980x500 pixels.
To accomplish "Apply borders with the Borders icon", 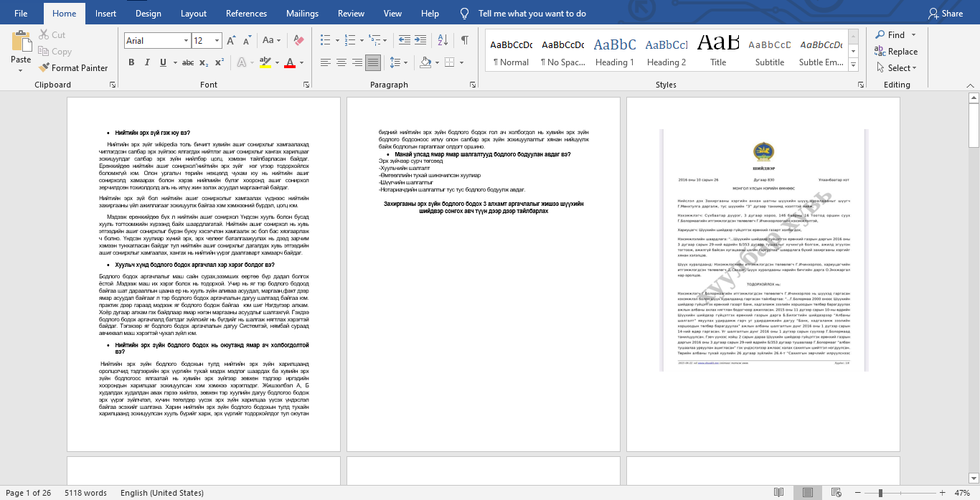I will click(x=449, y=62).
